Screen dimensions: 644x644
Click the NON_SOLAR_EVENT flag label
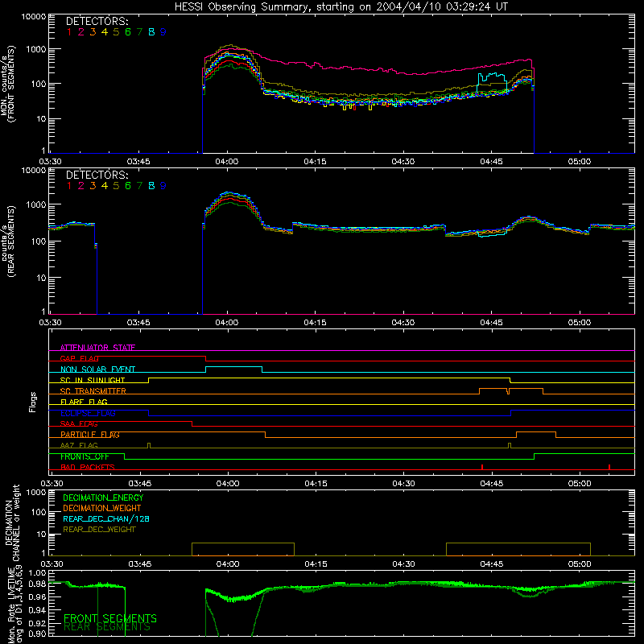(97, 369)
